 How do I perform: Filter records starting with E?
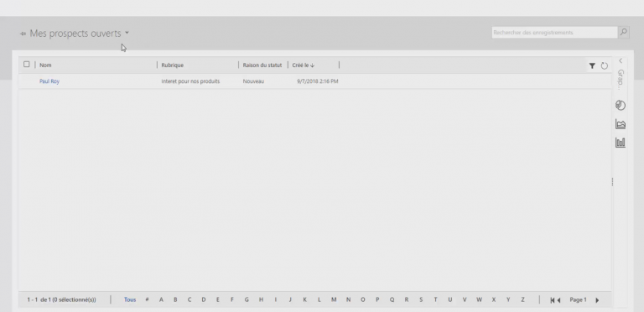(x=218, y=299)
